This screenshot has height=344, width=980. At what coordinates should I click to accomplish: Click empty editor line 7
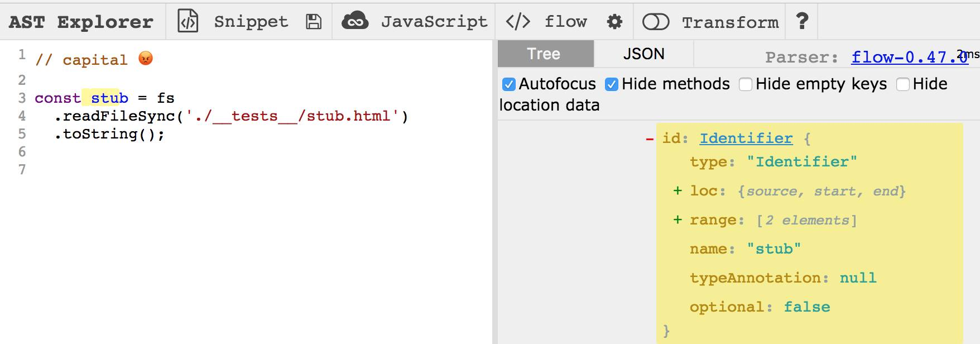point(262,169)
